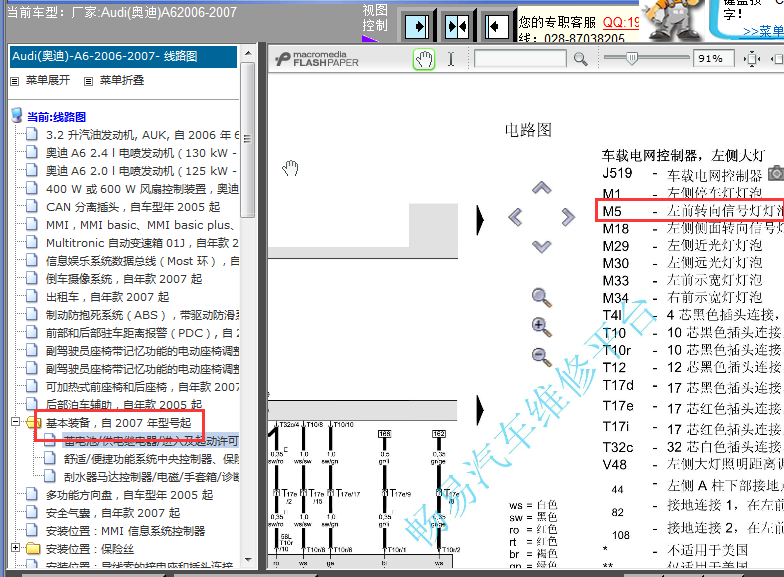The image size is (784, 577).
Task: Click the pan right arrow overlay
Action: (568, 217)
